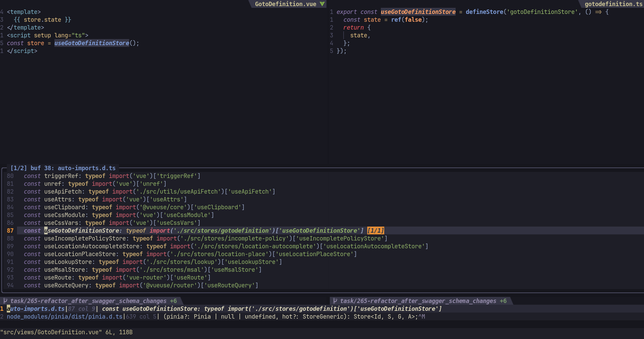Click preview line 93 useRoute declaration
Image resolution: width=644 pixels, height=339 pixels.
click(117, 278)
